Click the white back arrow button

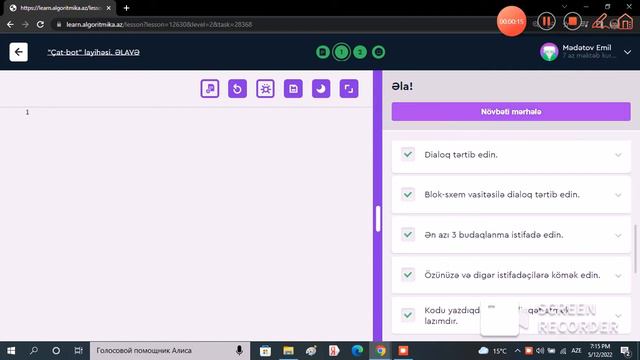[18, 52]
